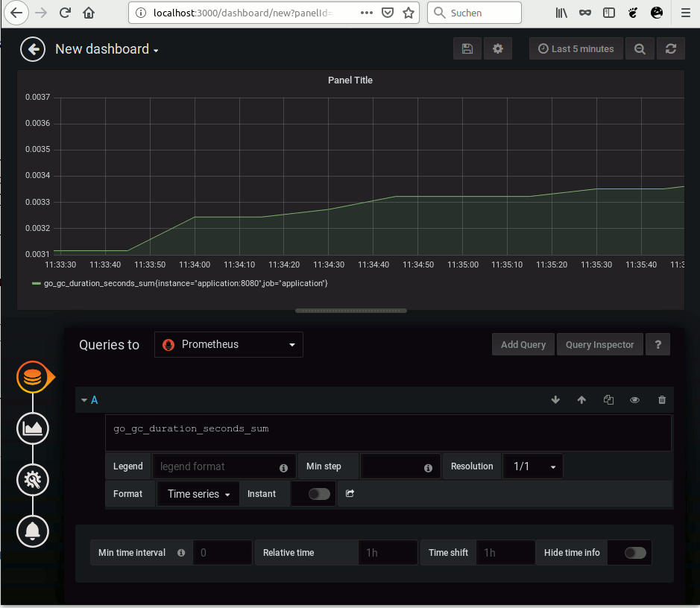The height and width of the screenshot is (608, 700).
Task: Delete query A using the trash icon
Action: (x=661, y=400)
